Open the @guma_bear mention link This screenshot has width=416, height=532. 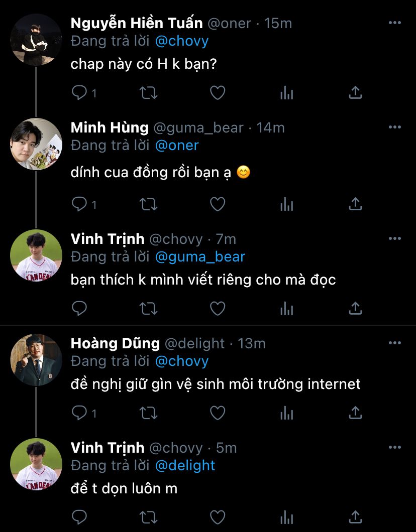tap(200, 257)
